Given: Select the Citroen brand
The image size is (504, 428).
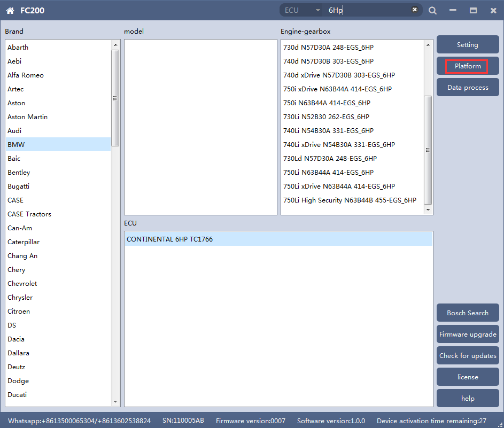Looking at the screenshot, I should pos(58,311).
